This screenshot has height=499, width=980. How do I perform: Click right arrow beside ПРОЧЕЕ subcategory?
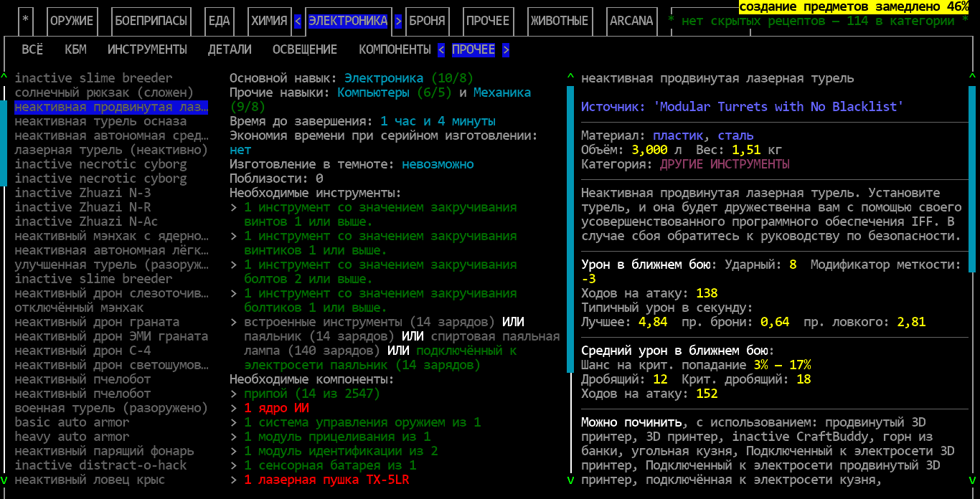(x=506, y=49)
